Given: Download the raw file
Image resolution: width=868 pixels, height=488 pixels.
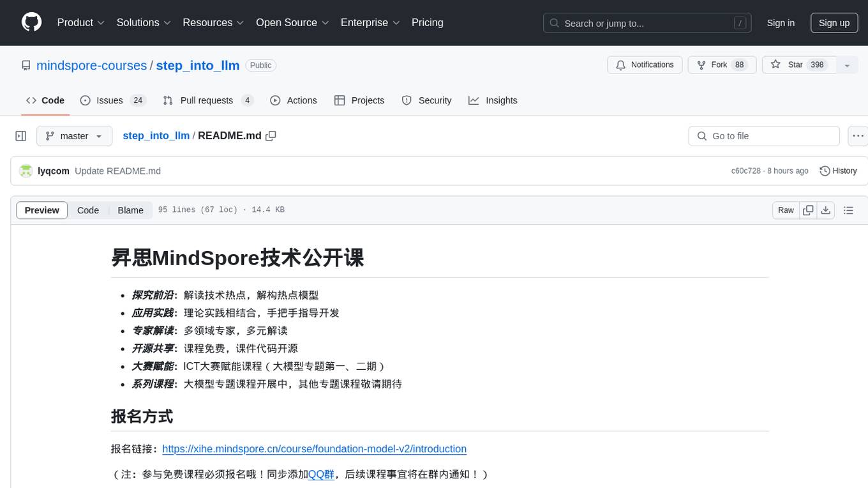Looking at the screenshot, I should pyautogui.click(x=825, y=210).
